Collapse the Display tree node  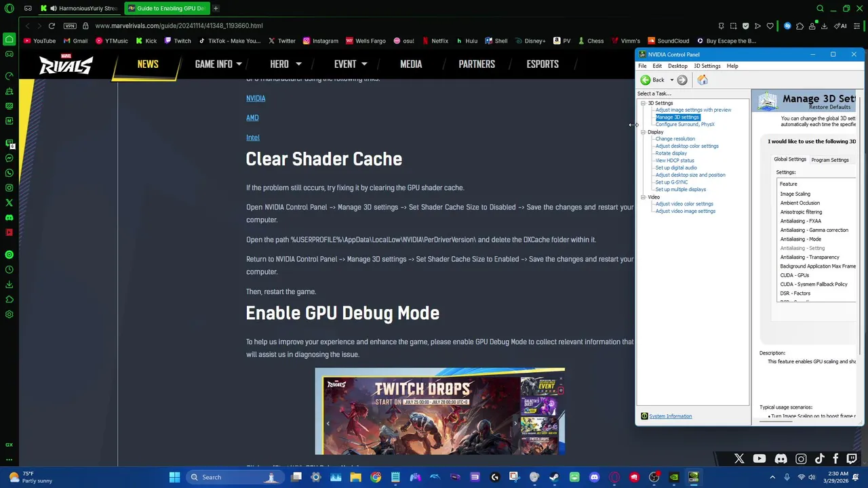point(643,132)
